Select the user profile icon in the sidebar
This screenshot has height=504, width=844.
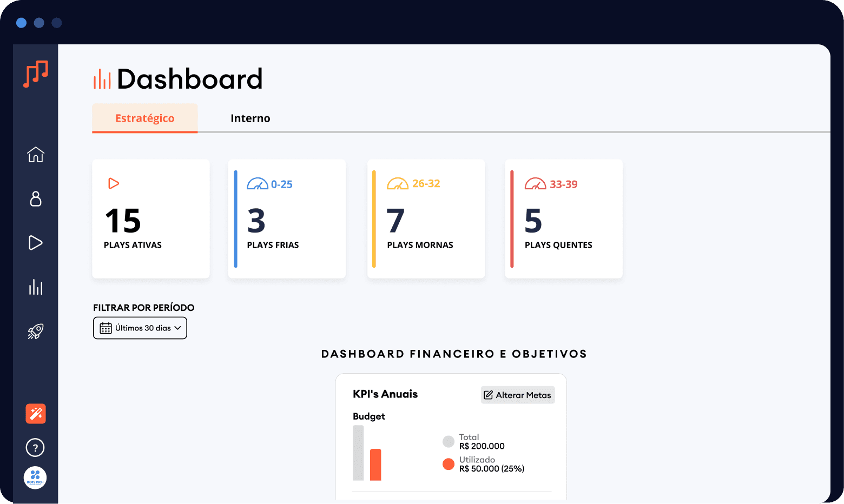click(x=35, y=200)
